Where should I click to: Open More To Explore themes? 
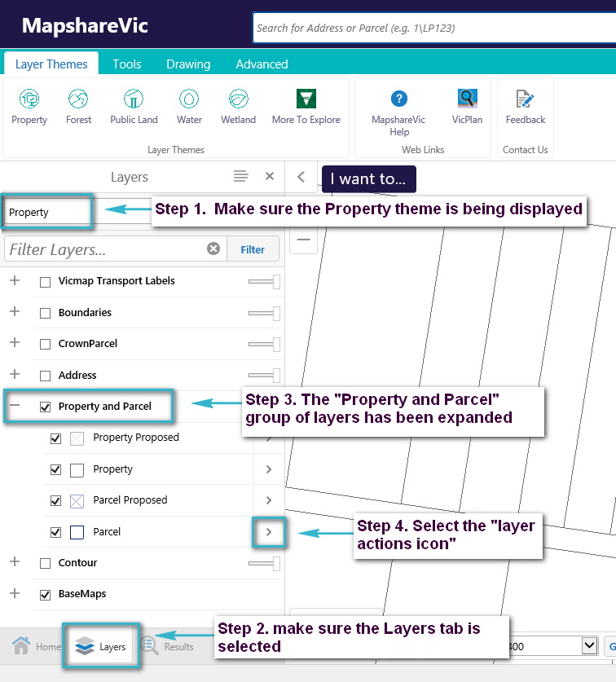(x=306, y=107)
